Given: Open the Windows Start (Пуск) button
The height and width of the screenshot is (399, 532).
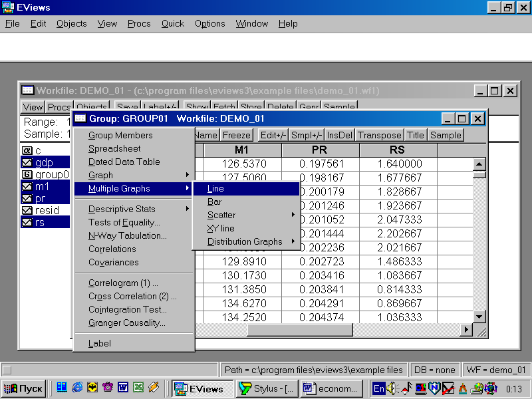Looking at the screenshot, I should (23, 388).
